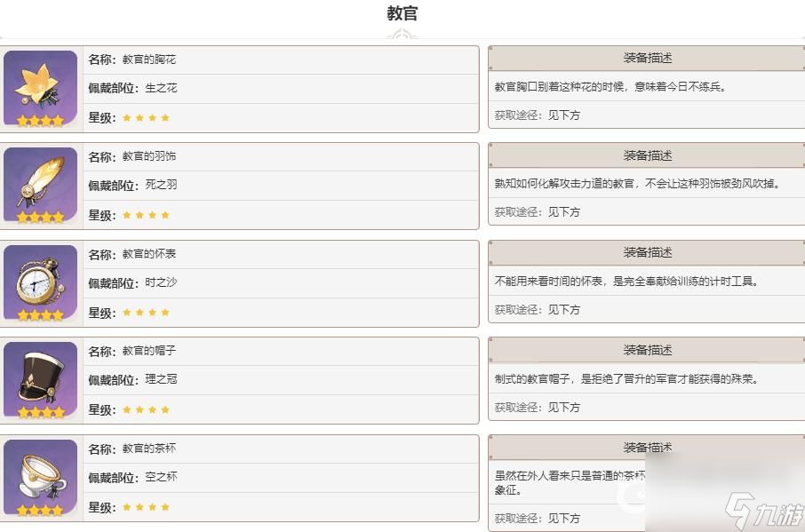The height and width of the screenshot is (532, 805).
Task: Select the text 名称：教官的怀表
Action: tap(132, 254)
